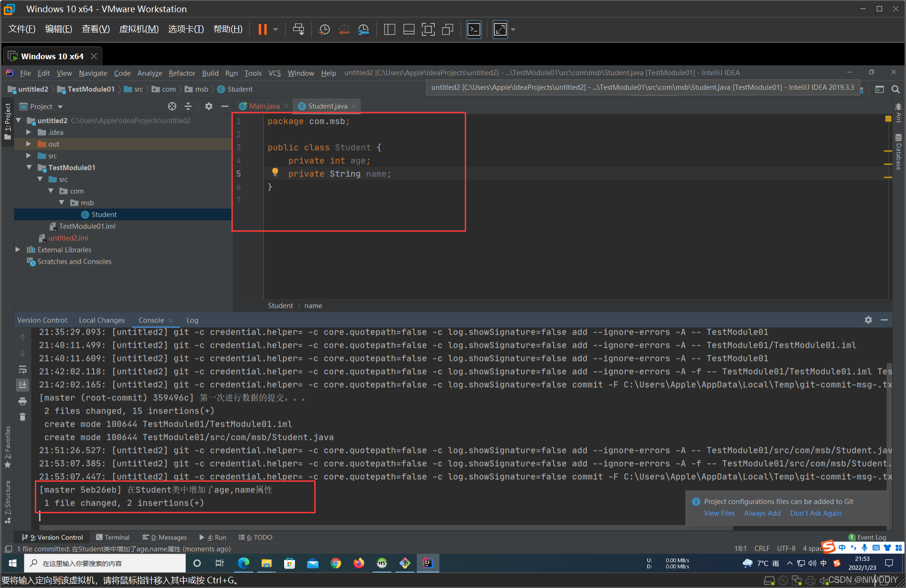Open the VMware console view
Image resolution: width=906 pixels, height=588 pixels.
pos(474,29)
